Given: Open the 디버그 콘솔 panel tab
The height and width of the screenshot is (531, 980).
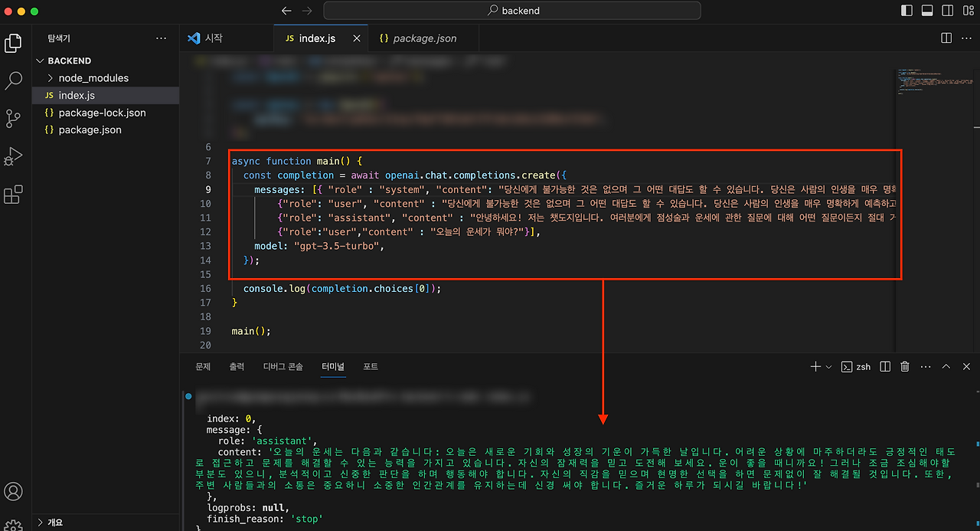Looking at the screenshot, I should [x=283, y=367].
